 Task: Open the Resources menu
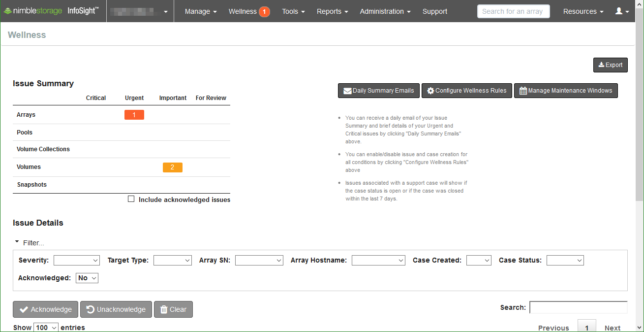(x=583, y=11)
